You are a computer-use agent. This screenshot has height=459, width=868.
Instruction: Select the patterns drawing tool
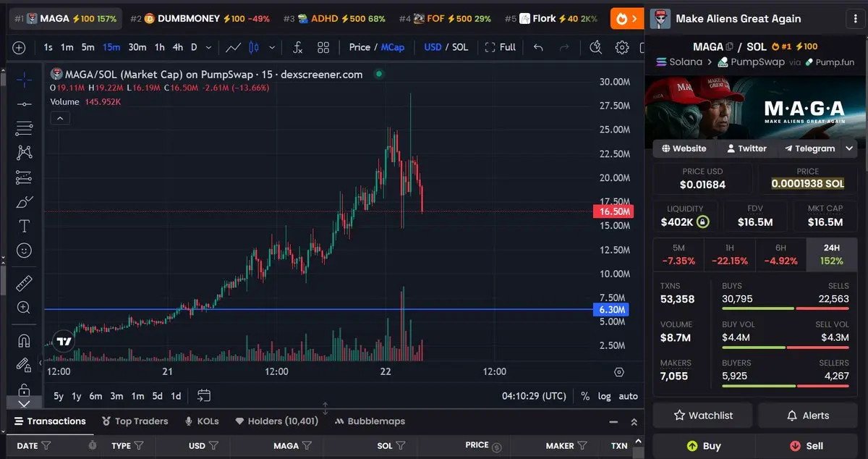(24, 152)
